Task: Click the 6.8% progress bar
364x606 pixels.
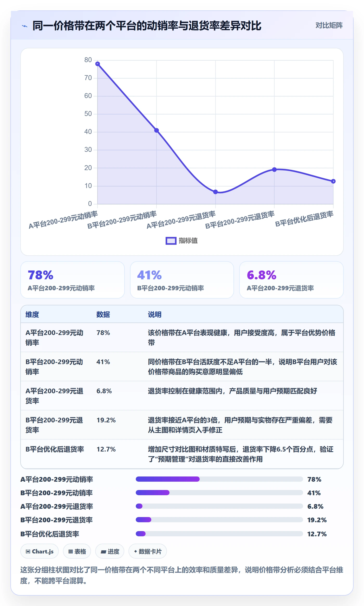Action: click(219, 506)
